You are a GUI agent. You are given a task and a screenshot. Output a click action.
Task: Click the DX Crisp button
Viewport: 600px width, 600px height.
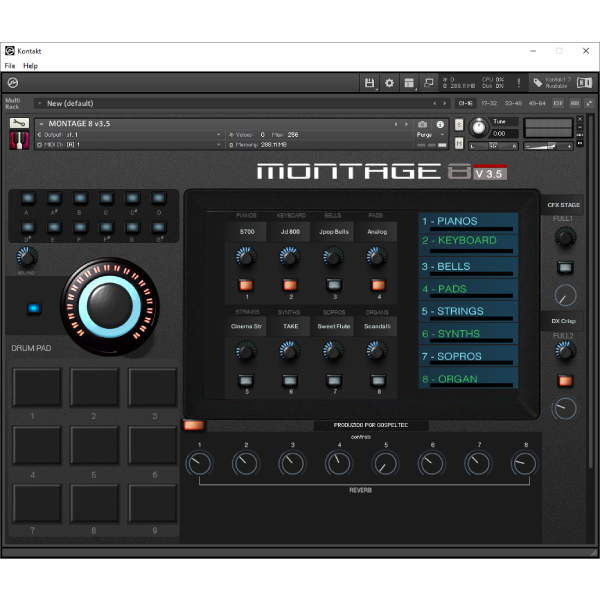pos(563,321)
